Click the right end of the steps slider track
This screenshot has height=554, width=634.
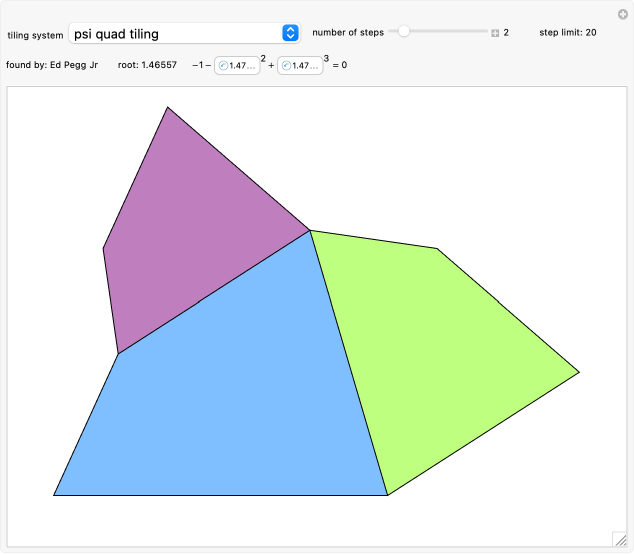click(x=485, y=32)
